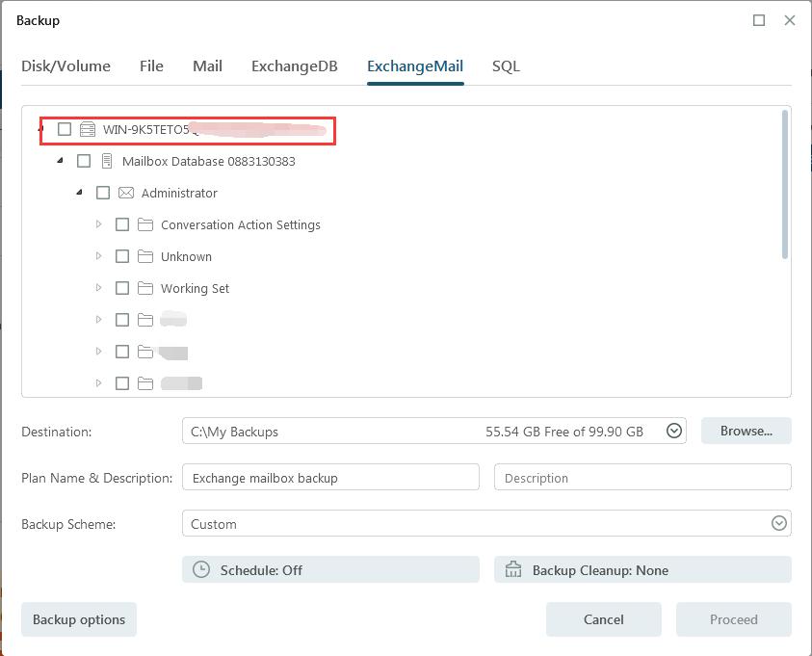Enable the Working Set folder checkbox

point(122,288)
